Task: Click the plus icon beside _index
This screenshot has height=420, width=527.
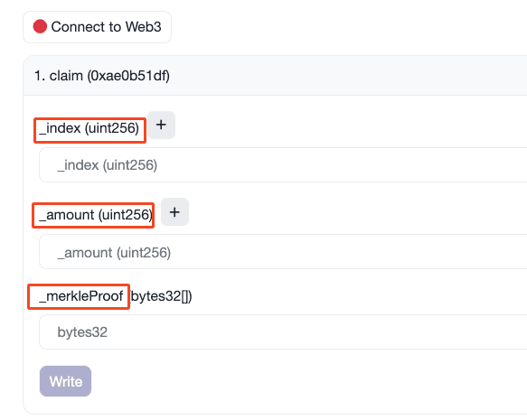Action: pyautogui.click(x=161, y=125)
